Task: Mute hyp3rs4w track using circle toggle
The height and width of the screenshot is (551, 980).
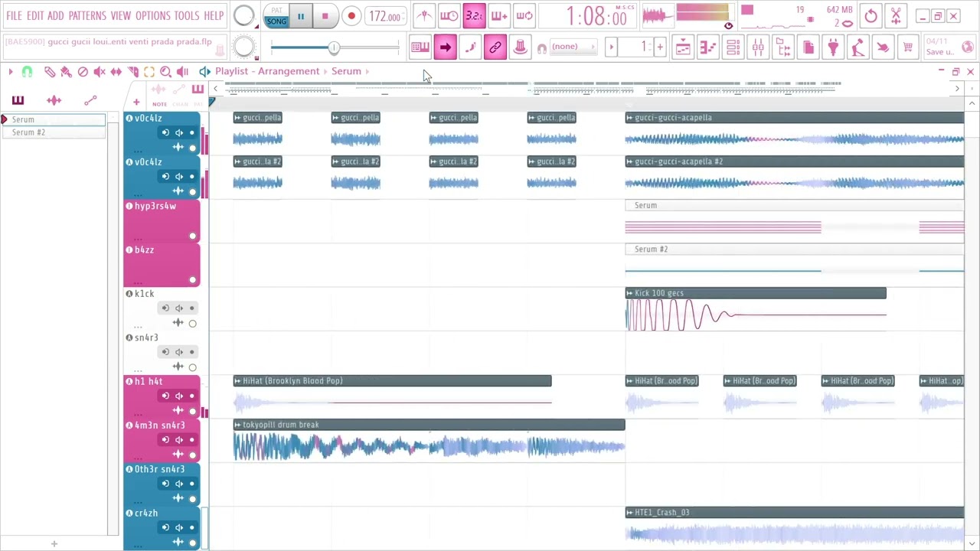Action: pos(192,236)
